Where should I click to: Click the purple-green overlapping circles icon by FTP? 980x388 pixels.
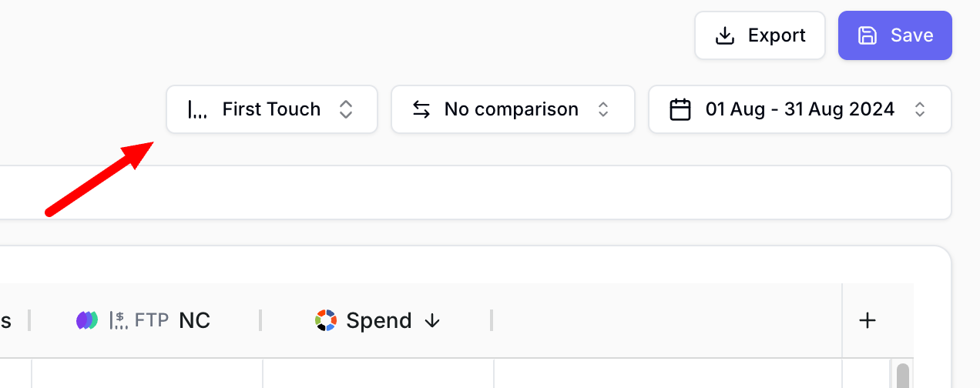(87, 320)
